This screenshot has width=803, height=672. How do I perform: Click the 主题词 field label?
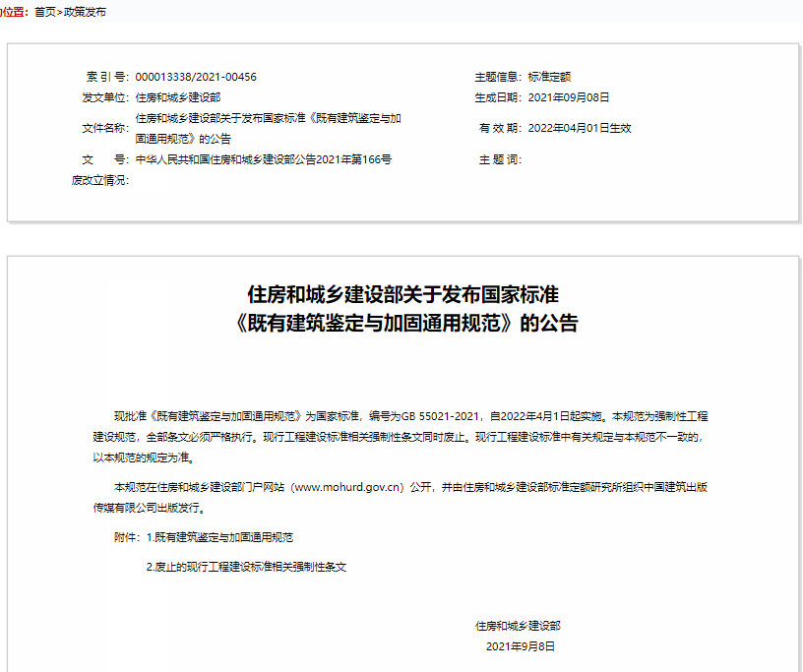tap(499, 159)
